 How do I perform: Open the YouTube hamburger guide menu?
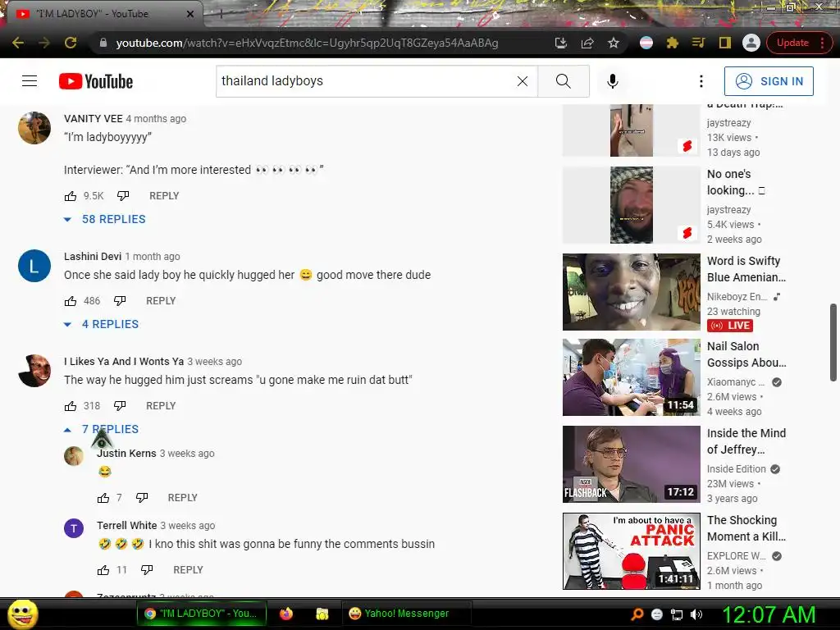click(30, 81)
